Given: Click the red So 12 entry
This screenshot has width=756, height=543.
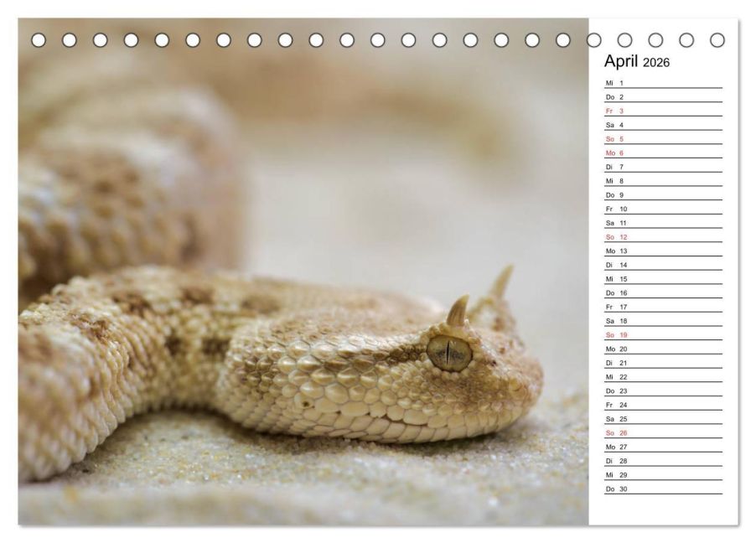Looking at the screenshot, I should (x=662, y=237).
